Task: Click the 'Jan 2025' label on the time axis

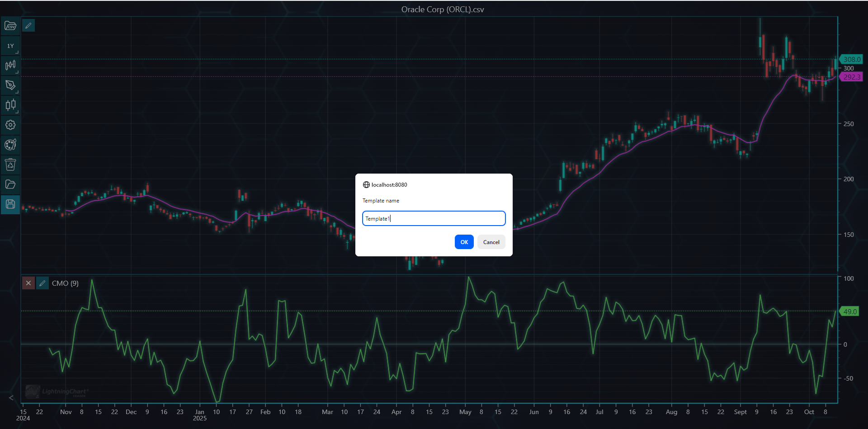Action: pos(200,415)
